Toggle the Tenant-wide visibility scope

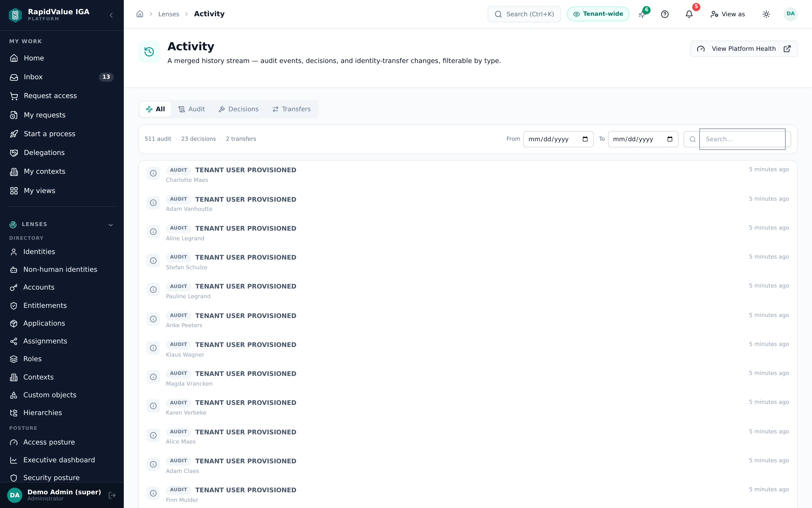click(x=598, y=14)
